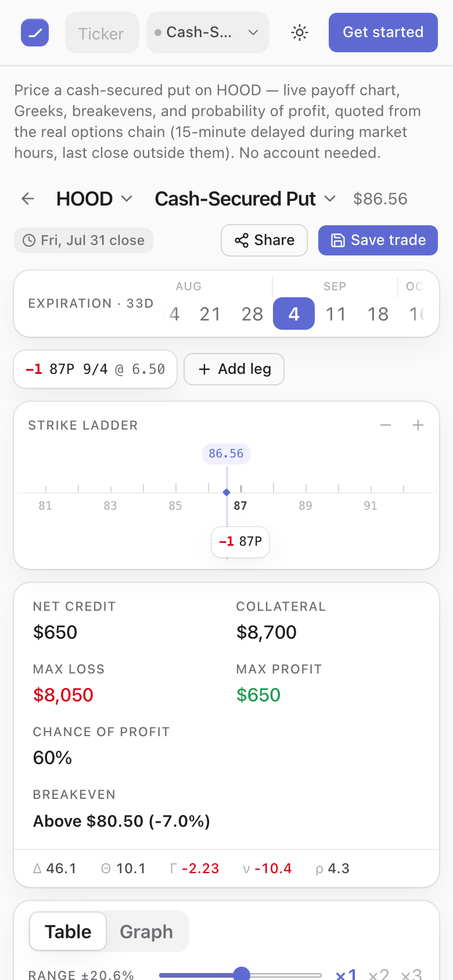Select the x2 range multiplier

[x=379, y=974]
